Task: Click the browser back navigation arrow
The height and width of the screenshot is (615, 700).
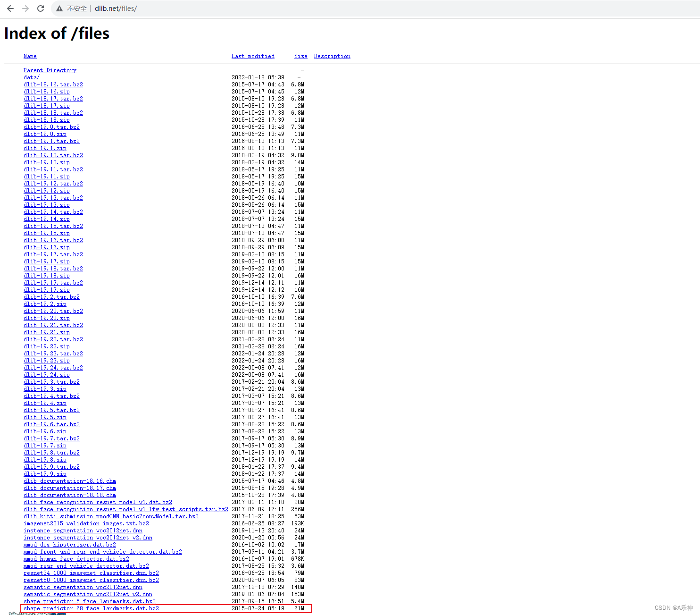Action: [10, 8]
